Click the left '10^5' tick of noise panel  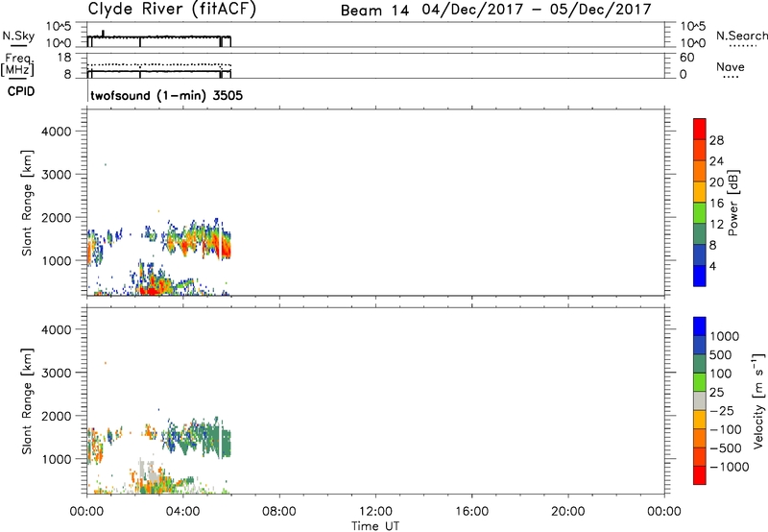click(x=59, y=26)
